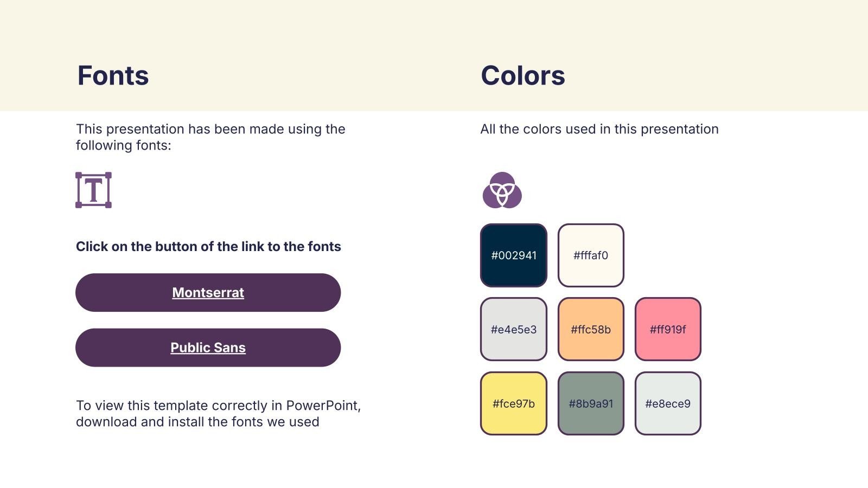Click the text box T icon

pos(93,190)
